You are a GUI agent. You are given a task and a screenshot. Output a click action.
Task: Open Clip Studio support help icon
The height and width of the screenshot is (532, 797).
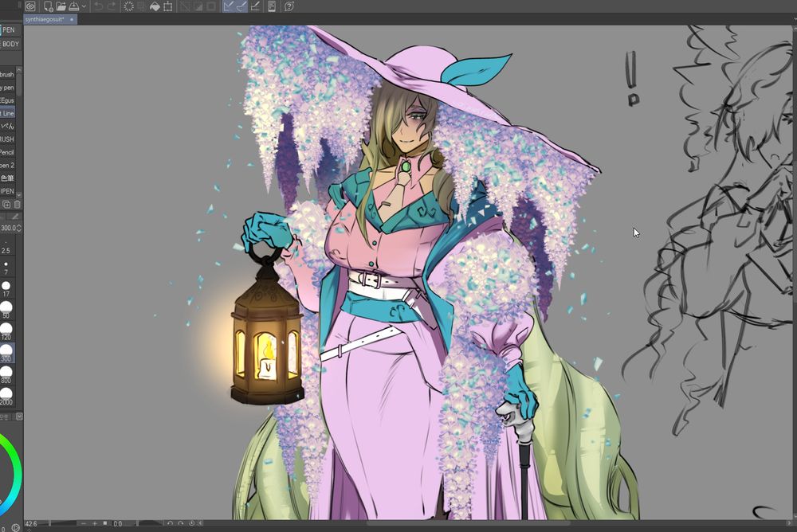click(x=289, y=6)
